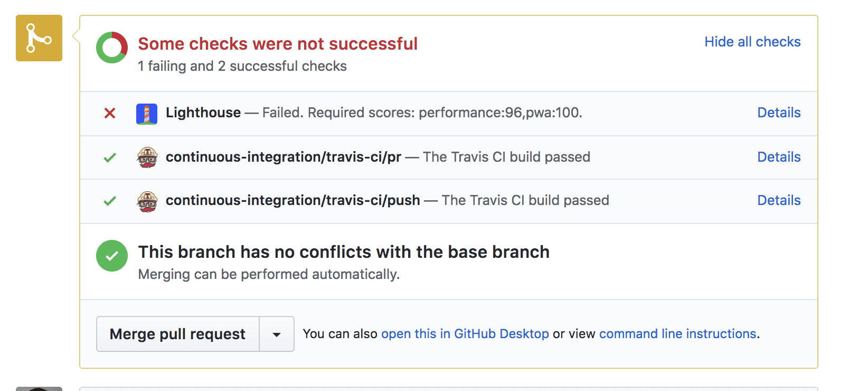Click the user avatar below the merge box
Image resolution: width=868 pixels, height=391 pixels.
point(39,389)
